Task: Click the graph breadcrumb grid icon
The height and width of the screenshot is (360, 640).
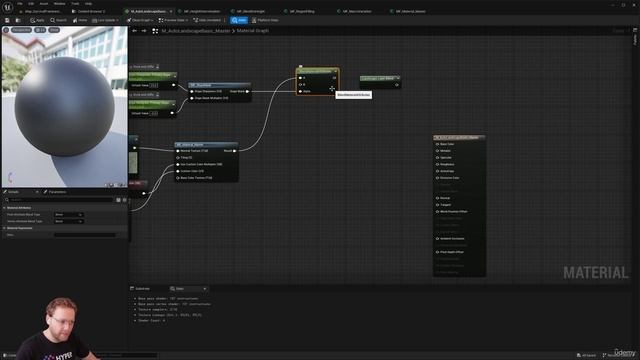Action: (x=155, y=31)
